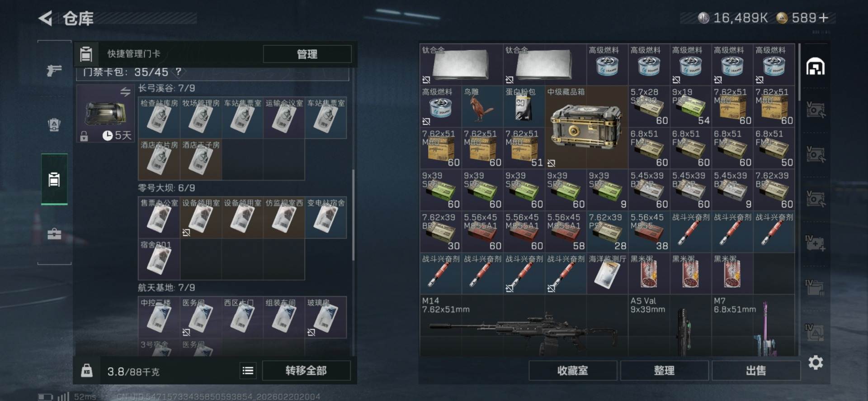Click the settings gear icon
The height and width of the screenshot is (401, 868).
click(816, 363)
